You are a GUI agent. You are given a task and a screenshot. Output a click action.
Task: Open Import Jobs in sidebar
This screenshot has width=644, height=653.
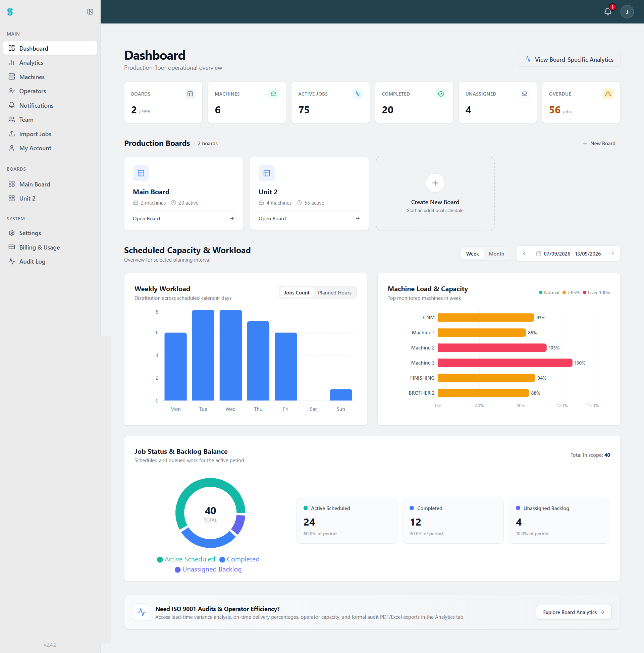pos(50,134)
